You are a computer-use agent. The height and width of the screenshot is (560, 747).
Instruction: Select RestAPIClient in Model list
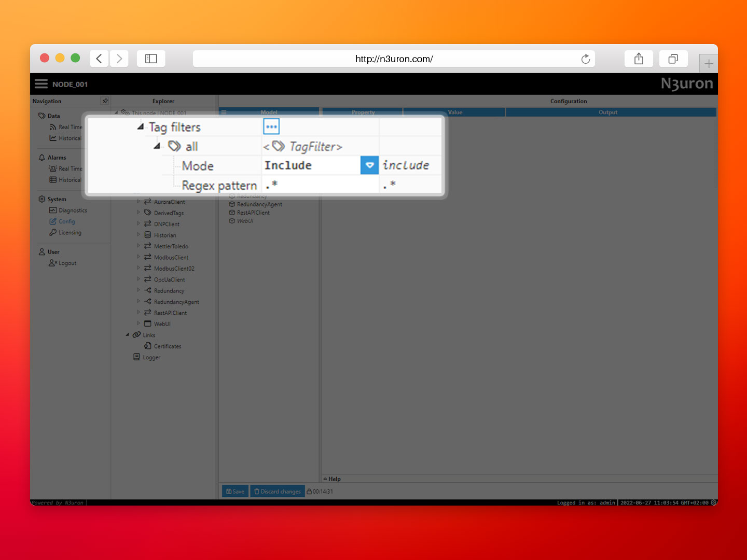[253, 213]
